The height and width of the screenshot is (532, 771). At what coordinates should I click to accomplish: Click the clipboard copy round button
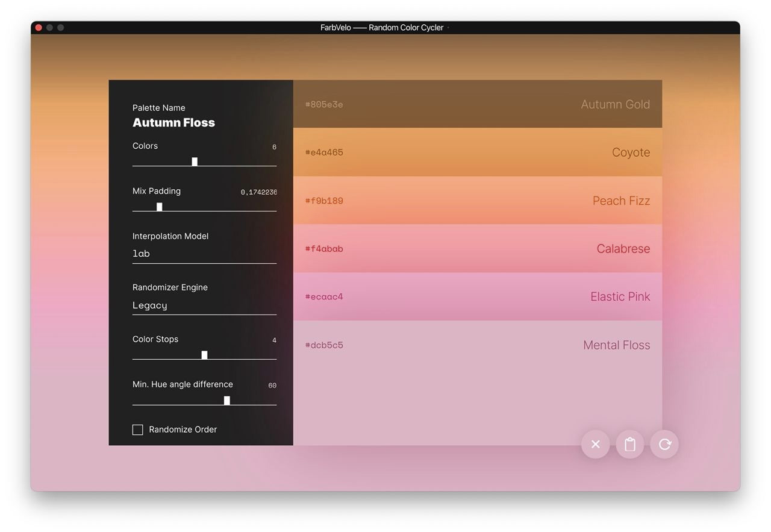pyautogui.click(x=630, y=444)
